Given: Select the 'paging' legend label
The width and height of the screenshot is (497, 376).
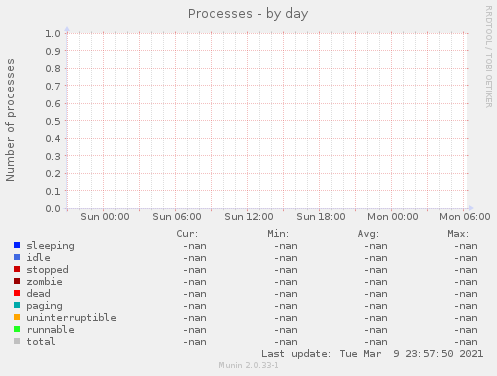Looking at the screenshot, I should 44,306.
